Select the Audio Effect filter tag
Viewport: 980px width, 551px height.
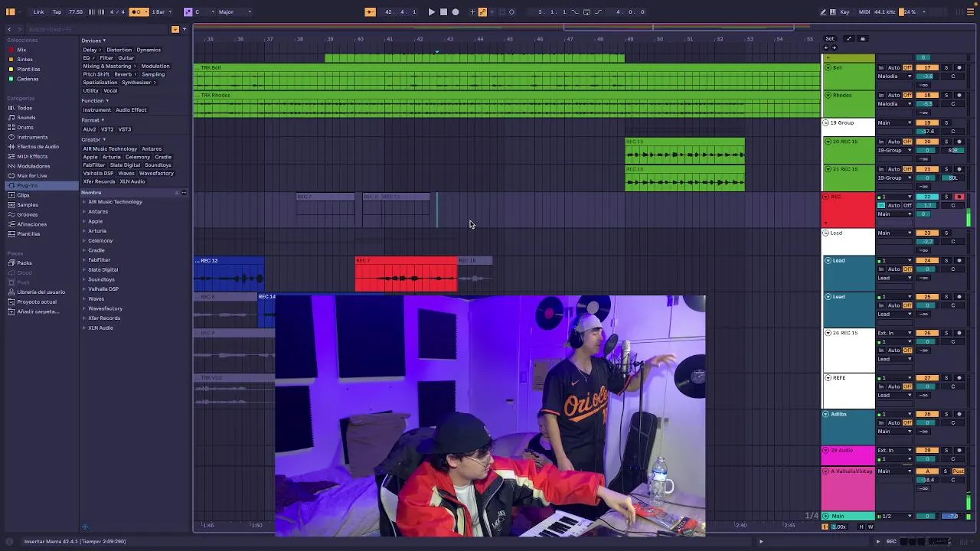point(131,109)
